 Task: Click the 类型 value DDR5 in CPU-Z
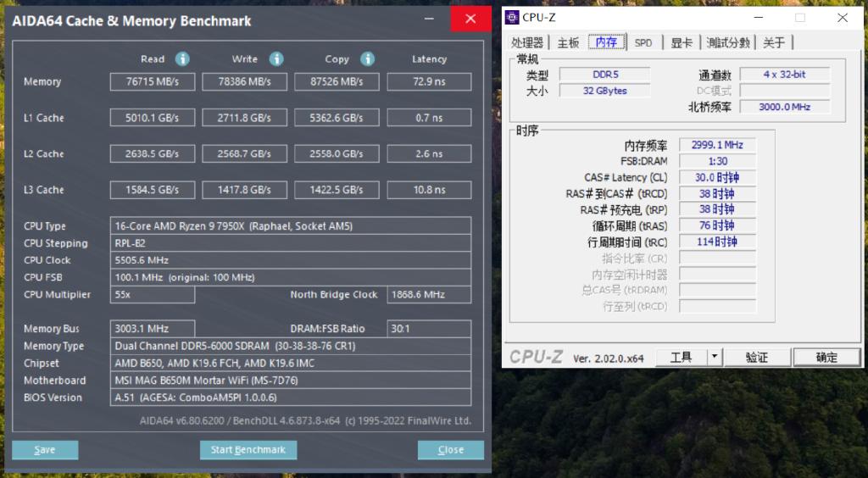point(604,74)
